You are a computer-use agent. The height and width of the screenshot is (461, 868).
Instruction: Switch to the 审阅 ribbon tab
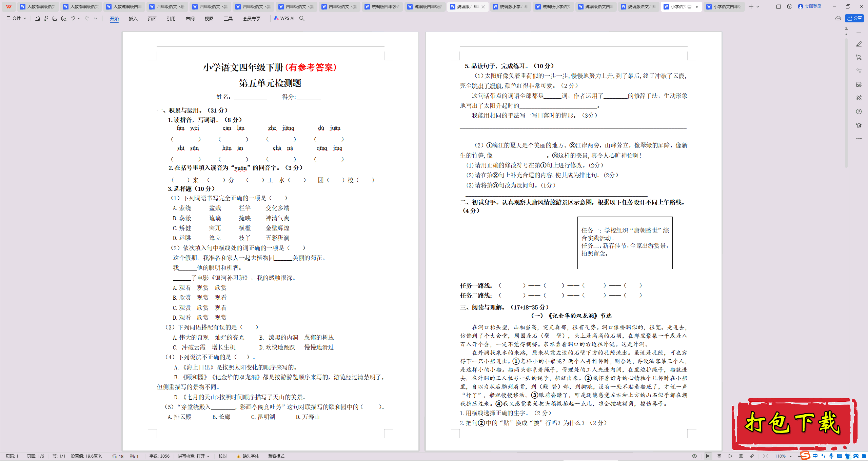(190, 19)
